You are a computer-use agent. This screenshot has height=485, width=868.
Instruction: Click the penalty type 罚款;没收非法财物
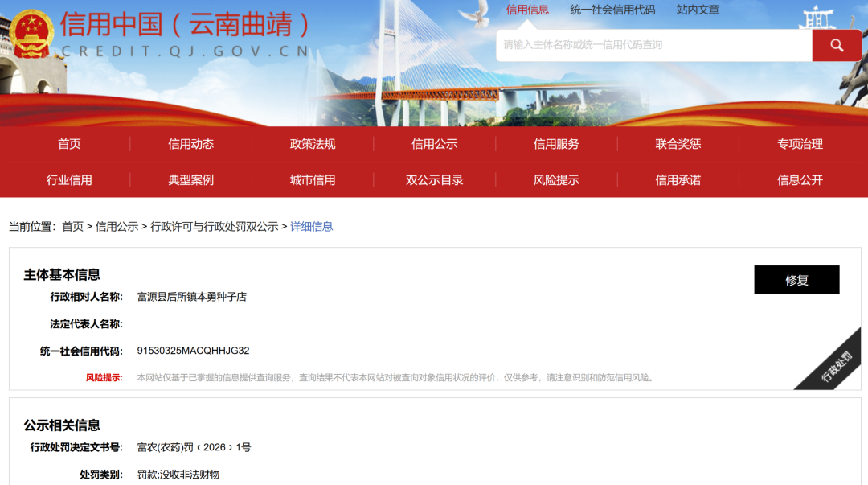coord(178,475)
